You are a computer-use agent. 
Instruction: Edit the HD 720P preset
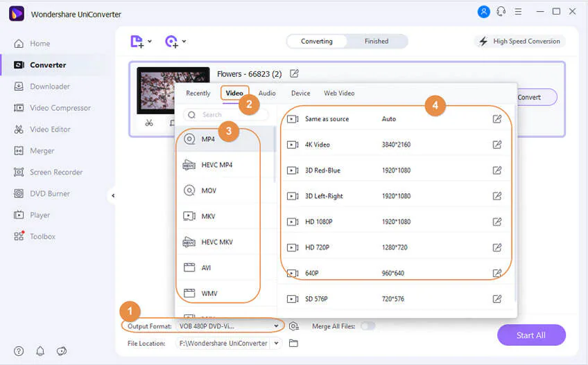click(497, 247)
